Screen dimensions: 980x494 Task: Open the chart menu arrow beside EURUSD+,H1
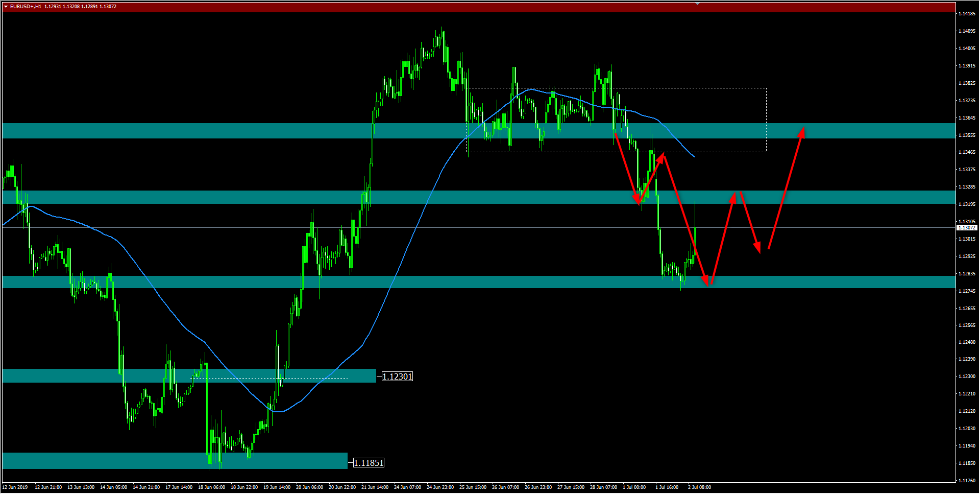coord(6,7)
